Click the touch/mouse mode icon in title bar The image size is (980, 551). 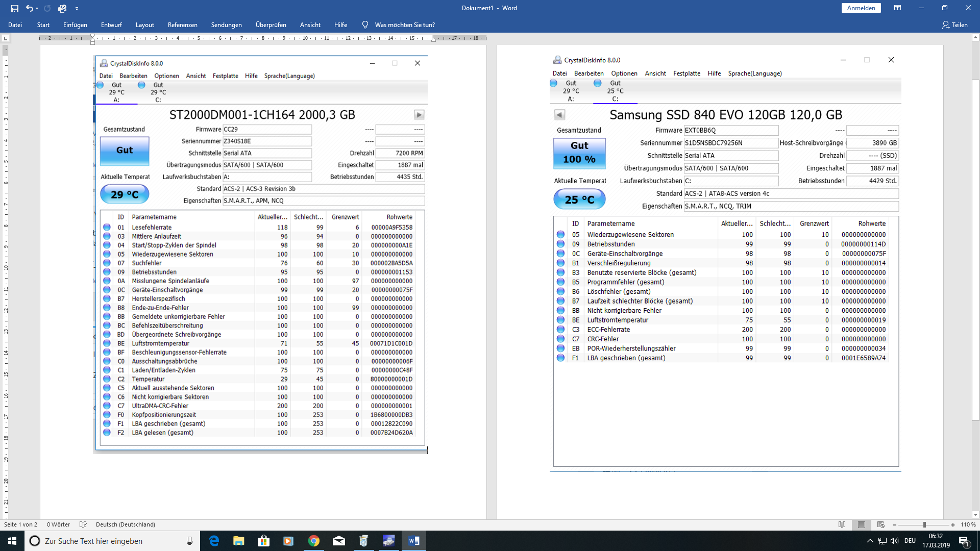62,8
